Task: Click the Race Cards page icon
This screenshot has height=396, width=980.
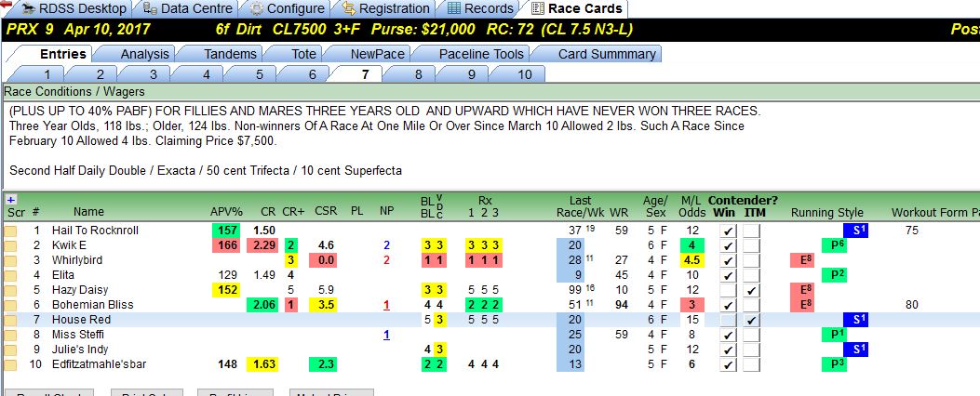Action: 538,8
